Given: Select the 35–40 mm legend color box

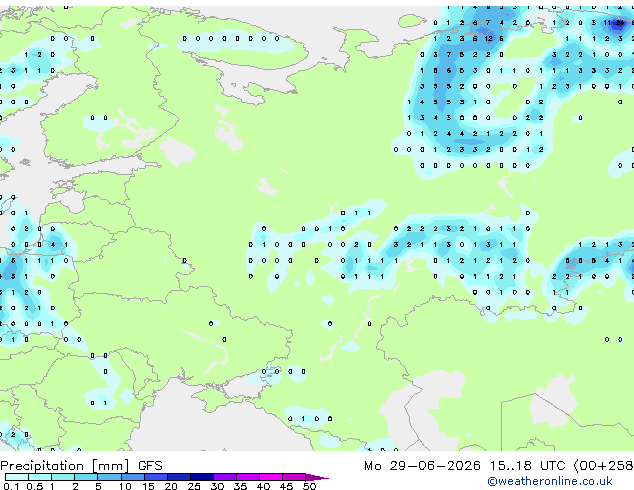Looking at the screenshot, I should (248, 477).
